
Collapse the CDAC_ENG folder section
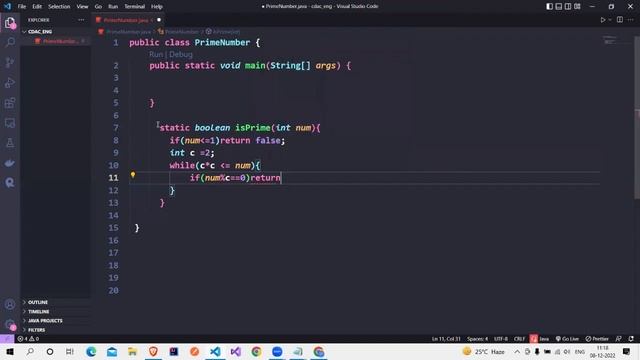pos(56,31)
